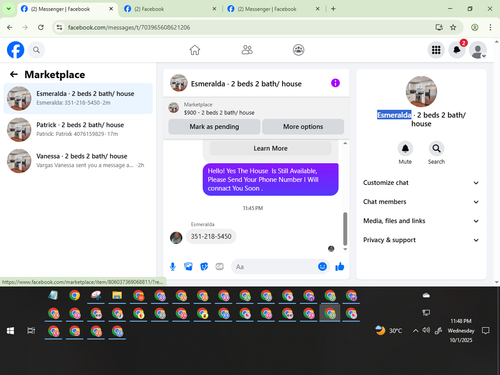This screenshot has width=500, height=375.
Task: Click the volume speaker tray icon
Action: [x=426, y=330]
